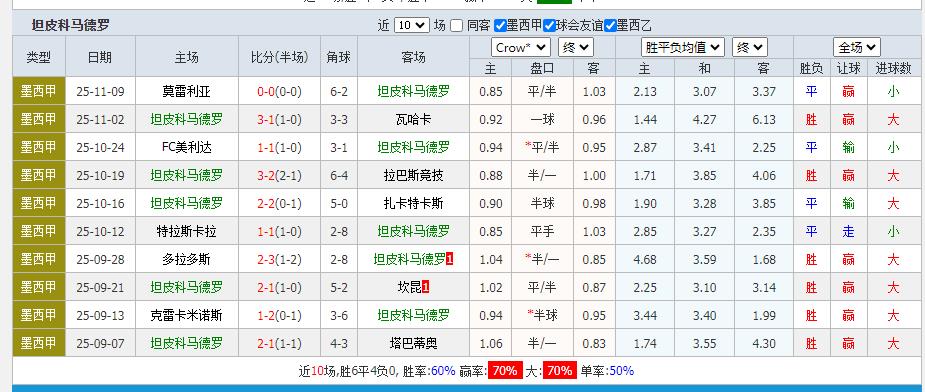The height and width of the screenshot is (392, 925).
Task: Click handicap 平手 in 特拉斯卡拉 row
Action: click(543, 231)
